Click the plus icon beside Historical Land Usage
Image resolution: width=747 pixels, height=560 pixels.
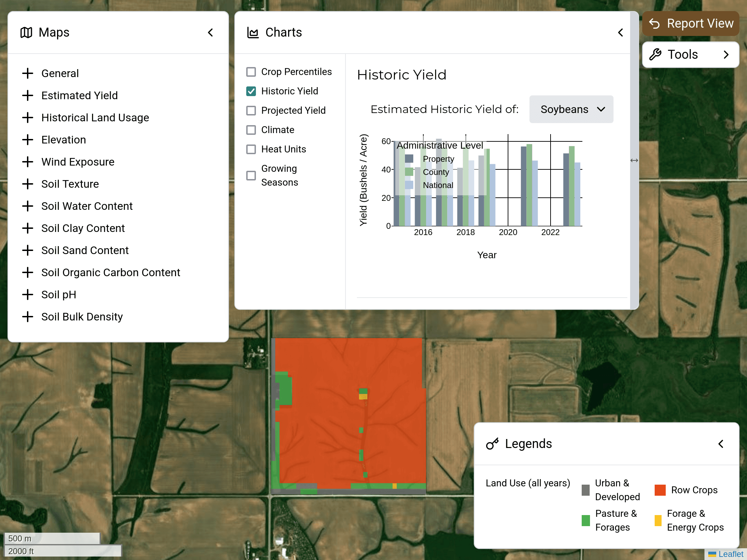pos(28,118)
